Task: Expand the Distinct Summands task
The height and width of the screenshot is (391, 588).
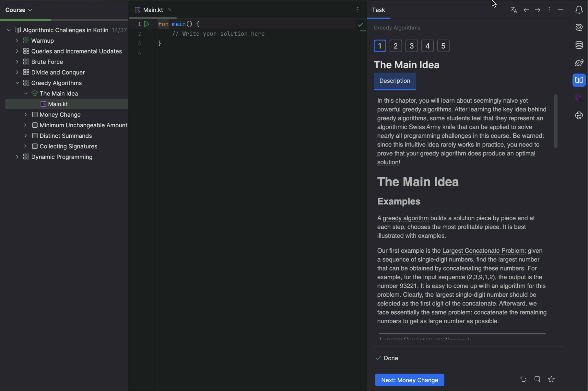Action: [x=26, y=136]
